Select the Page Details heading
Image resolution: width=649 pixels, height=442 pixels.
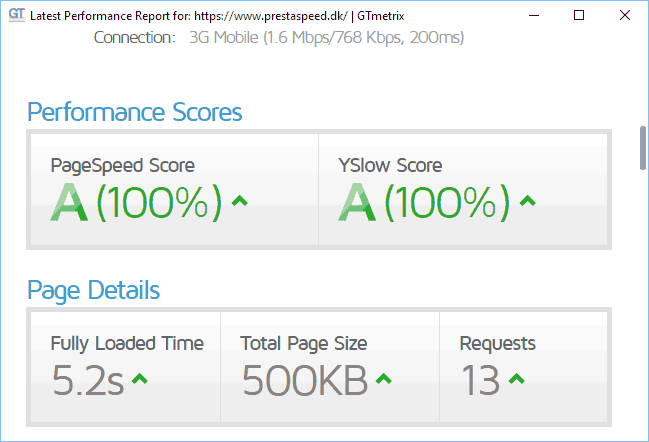pyautogui.click(x=93, y=291)
